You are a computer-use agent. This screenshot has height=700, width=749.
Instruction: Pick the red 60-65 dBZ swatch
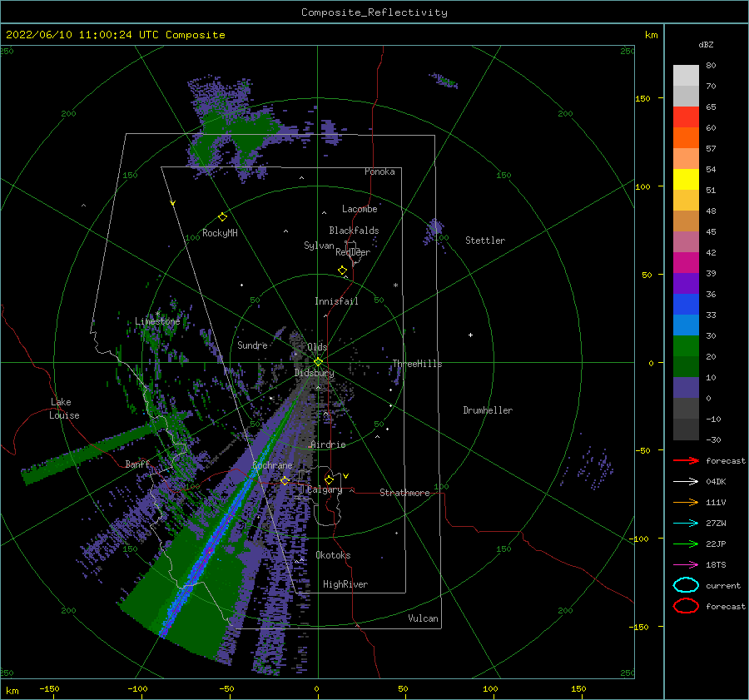pos(686,117)
